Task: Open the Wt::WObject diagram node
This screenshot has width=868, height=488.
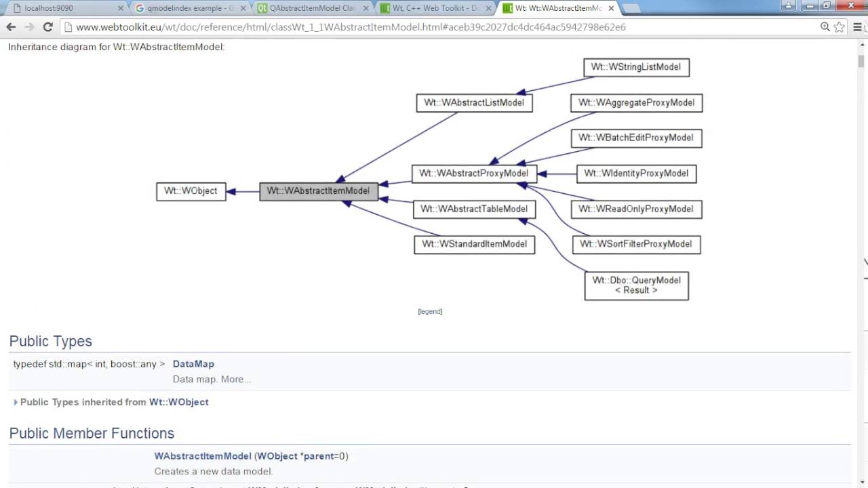Action: point(191,191)
